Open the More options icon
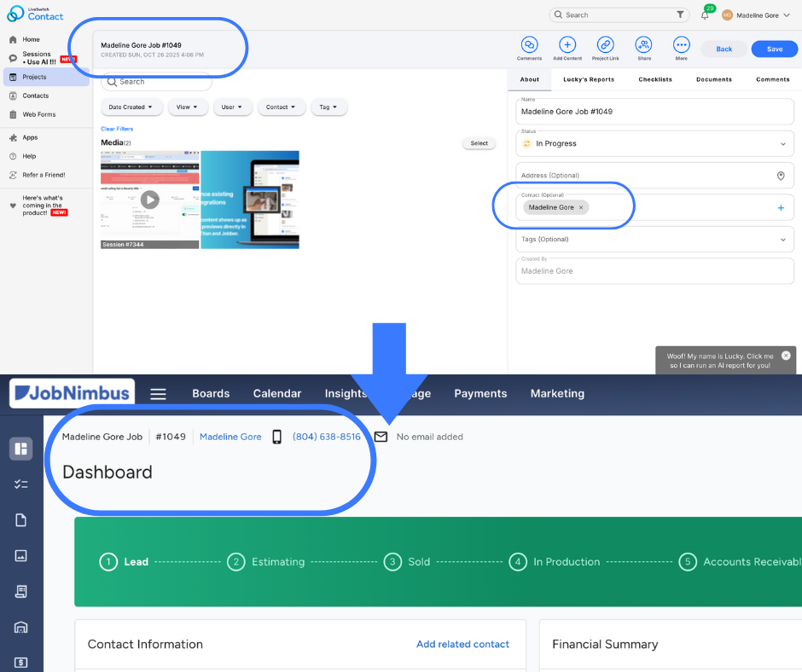This screenshot has height=672, width=802. [x=682, y=45]
